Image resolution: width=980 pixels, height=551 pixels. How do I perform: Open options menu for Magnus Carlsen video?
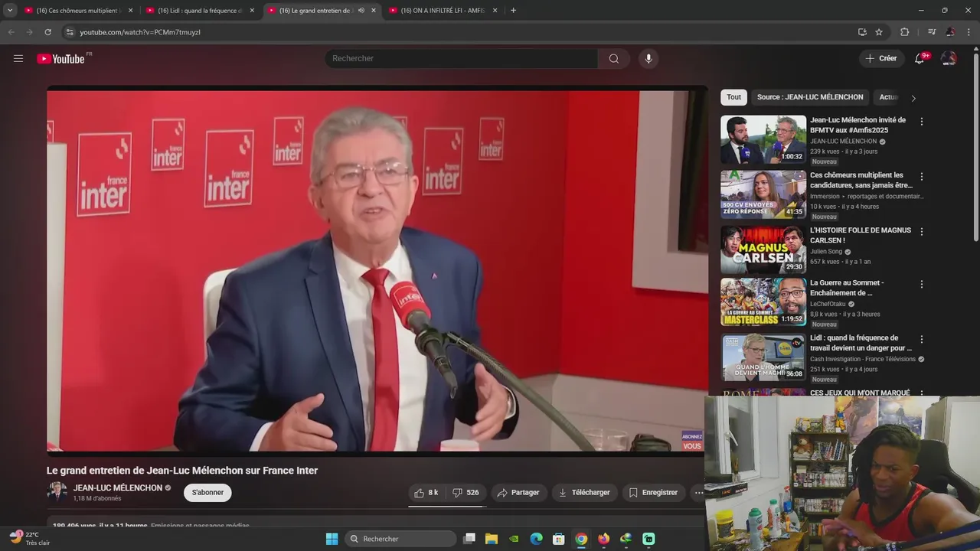[x=922, y=232]
